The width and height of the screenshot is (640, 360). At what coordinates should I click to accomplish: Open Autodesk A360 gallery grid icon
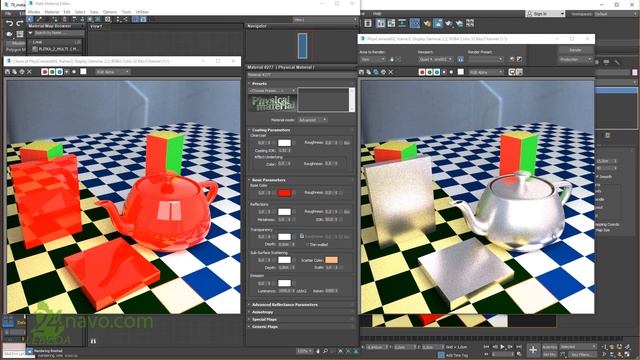[x=470, y=24]
